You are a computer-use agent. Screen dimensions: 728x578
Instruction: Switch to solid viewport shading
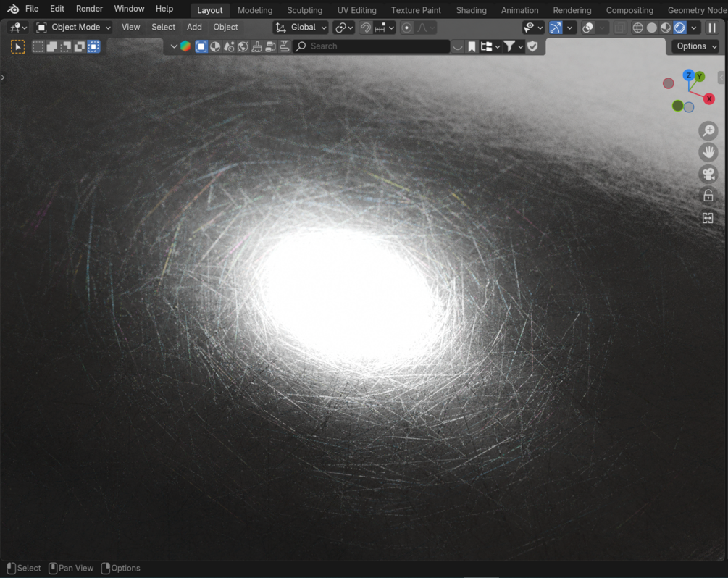(652, 28)
